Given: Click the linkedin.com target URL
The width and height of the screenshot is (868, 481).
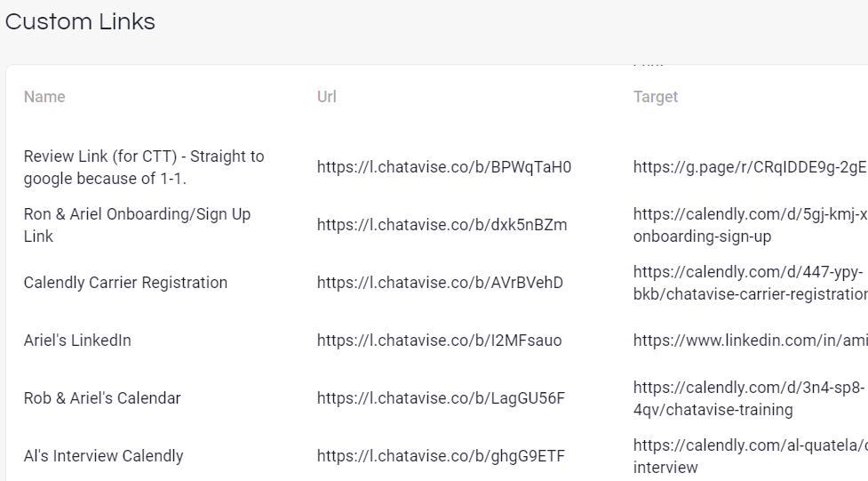Looking at the screenshot, I should (x=751, y=341).
